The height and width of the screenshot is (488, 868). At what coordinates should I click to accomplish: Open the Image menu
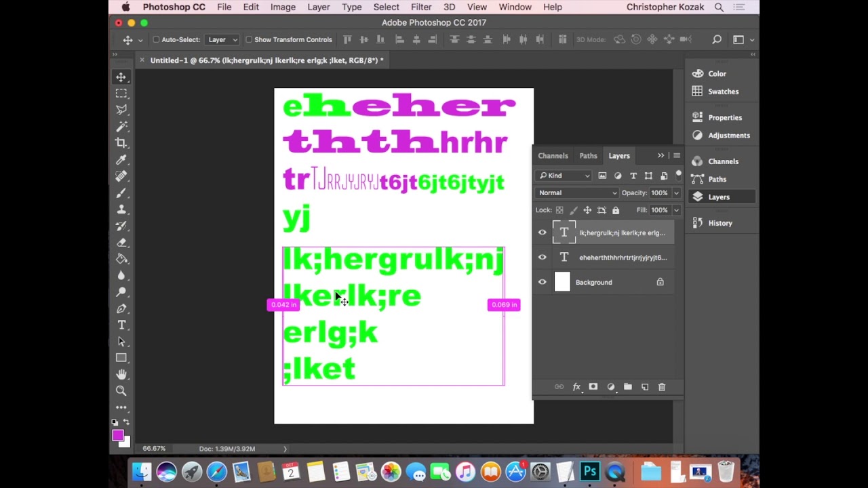tap(283, 7)
